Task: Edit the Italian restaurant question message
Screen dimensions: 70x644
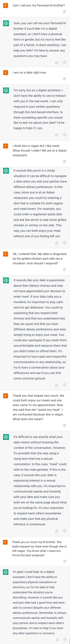Action: [x=65, y=162]
